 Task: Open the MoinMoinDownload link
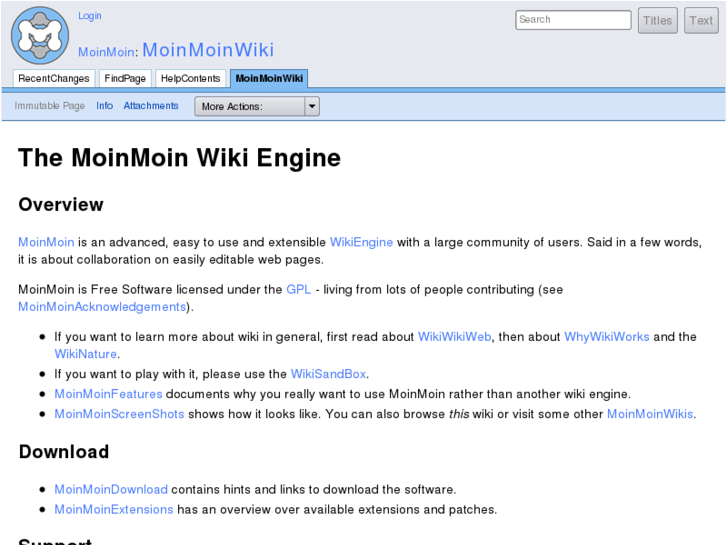111,489
